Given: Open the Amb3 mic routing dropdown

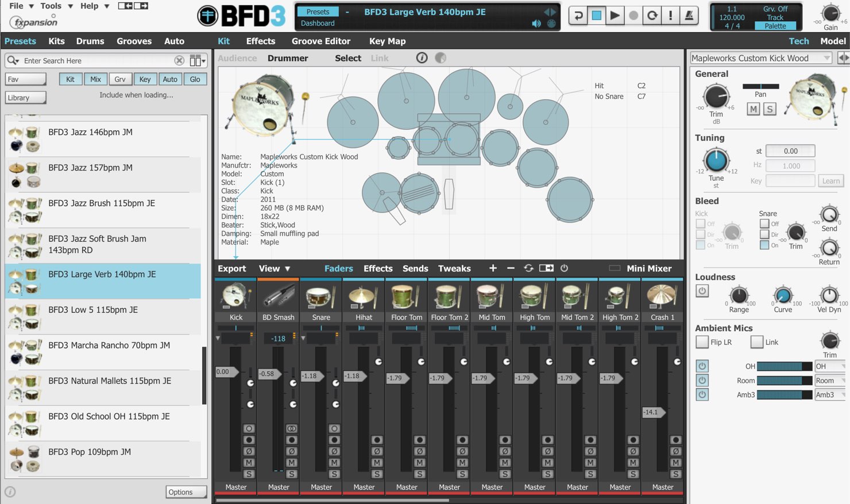Looking at the screenshot, I should click(x=830, y=395).
